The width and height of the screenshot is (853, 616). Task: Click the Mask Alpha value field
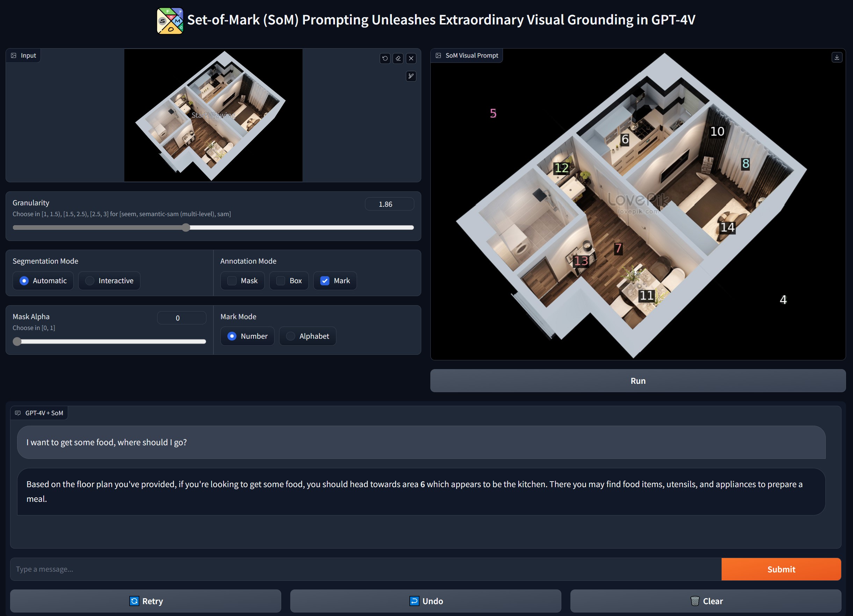click(x=181, y=318)
